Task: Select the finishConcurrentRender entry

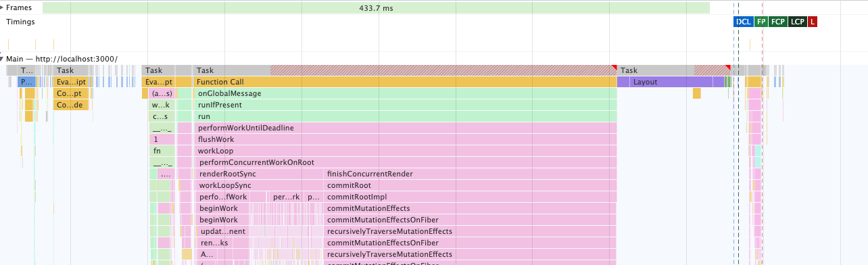Action: point(470,174)
